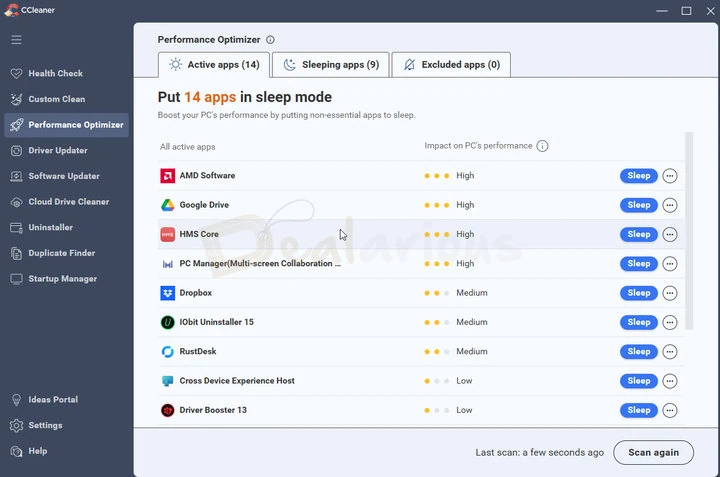
Task: Switch to the Sleeping apps tab
Action: point(331,65)
